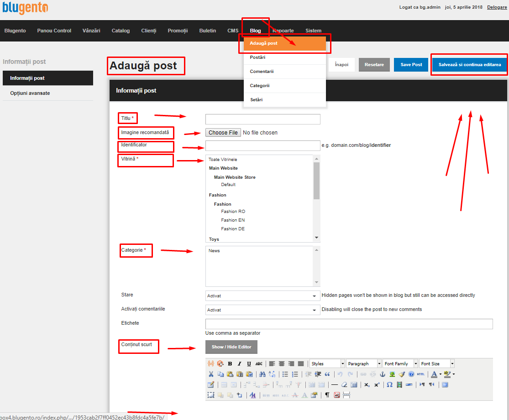
Task: Click the Vitrină list scroll-down arrow
Action: pyautogui.click(x=316, y=238)
